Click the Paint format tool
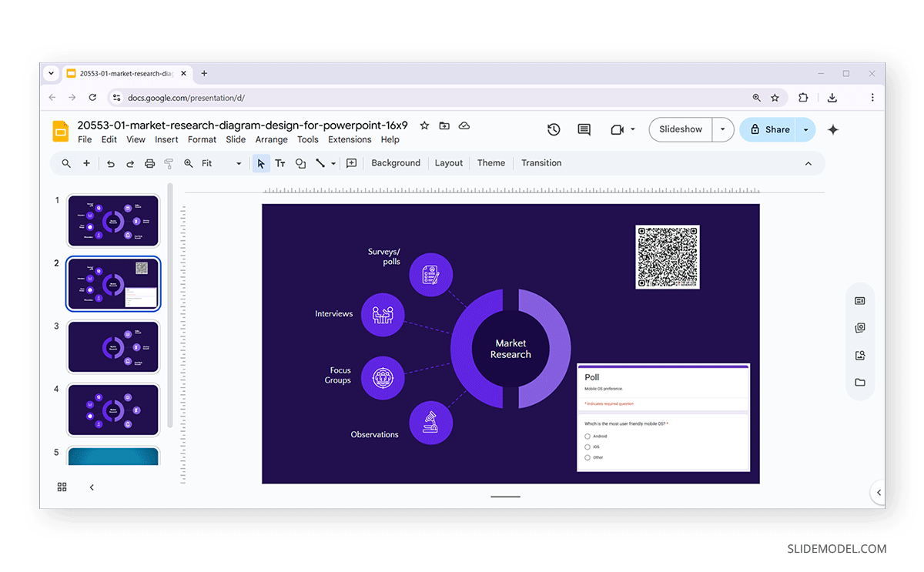924x572 pixels. [169, 163]
